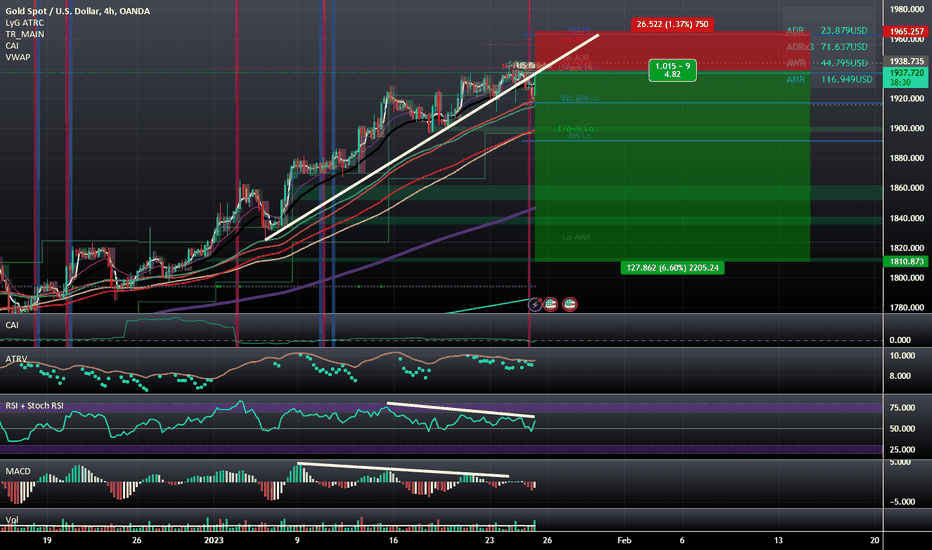Image resolution: width=932 pixels, height=550 pixels.
Task: Select the Gold Spot / U.S. Dollar title
Action: pos(78,11)
